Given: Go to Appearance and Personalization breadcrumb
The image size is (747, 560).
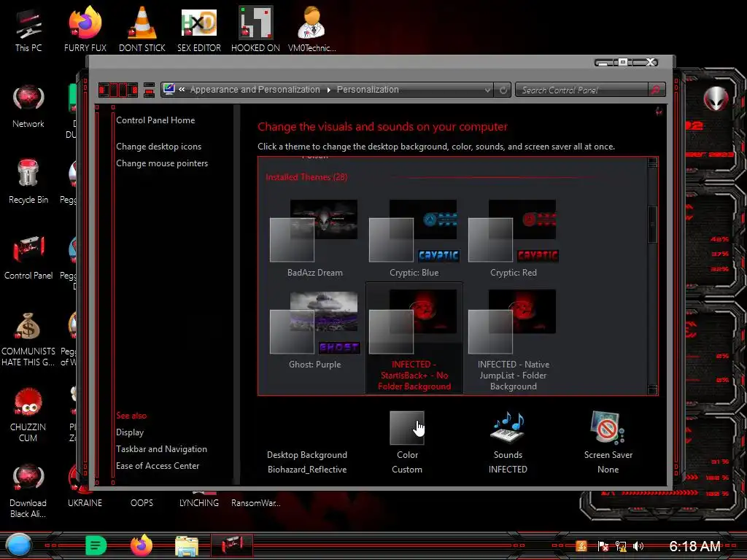Looking at the screenshot, I should tap(255, 90).
